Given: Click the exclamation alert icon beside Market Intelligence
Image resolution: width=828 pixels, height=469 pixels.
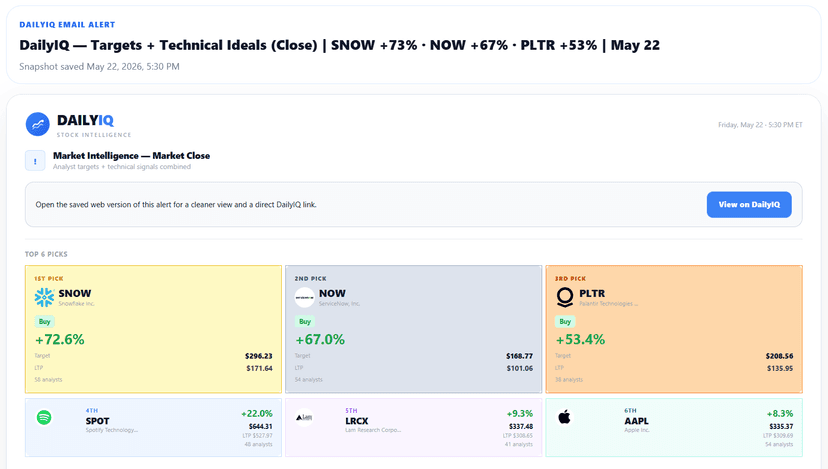Looking at the screenshot, I should [x=35, y=161].
